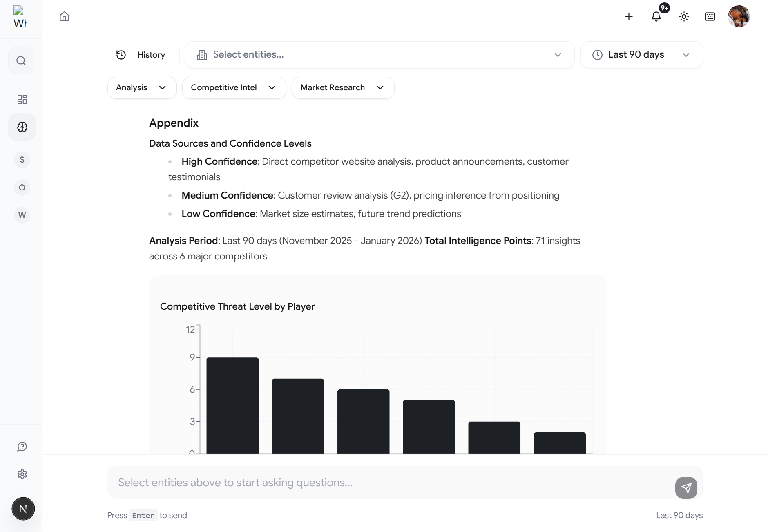Expand the Select entities dropdown
Screen dimensions: 768x532
(x=380, y=55)
